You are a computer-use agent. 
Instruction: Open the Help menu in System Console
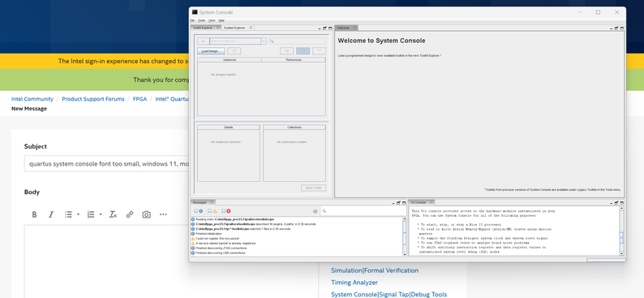click(x=221, y=20)
